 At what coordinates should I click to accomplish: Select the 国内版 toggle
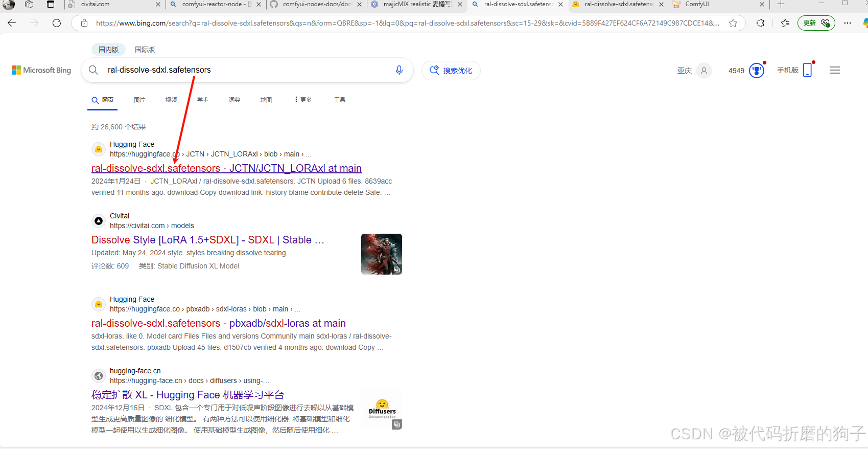click(x=108, y=50)
